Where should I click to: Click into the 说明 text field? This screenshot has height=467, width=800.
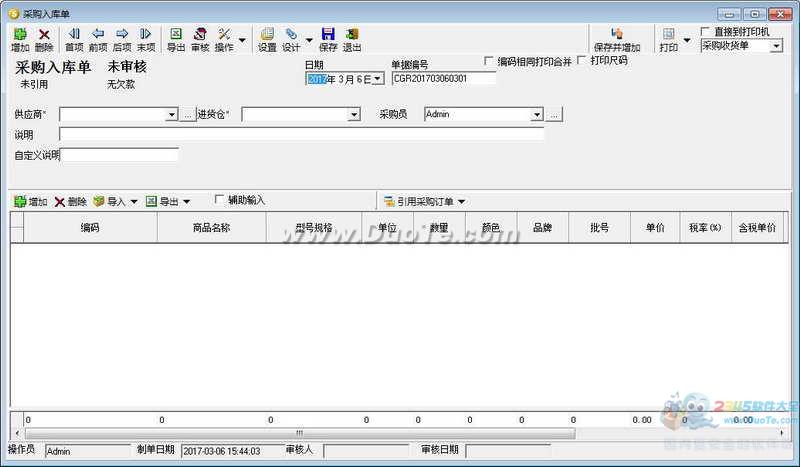pyautogui.click(x=300, y=134)
